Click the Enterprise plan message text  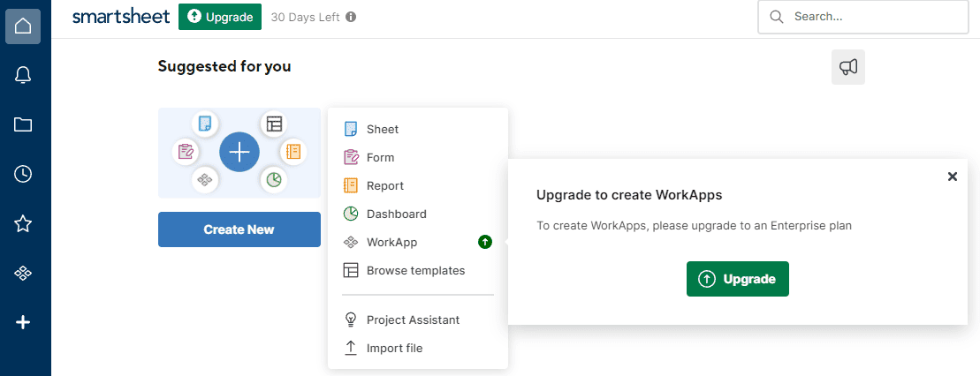695,225
